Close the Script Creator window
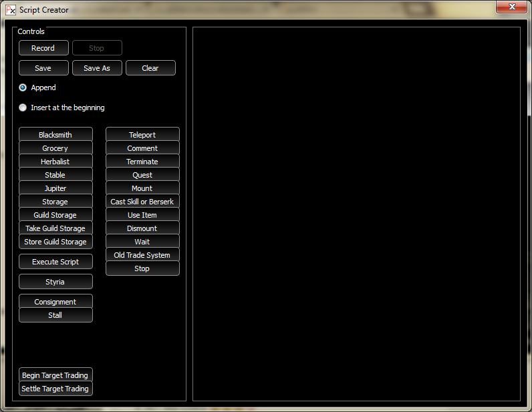The image size is (532, 412). click(x=511, y=7)
